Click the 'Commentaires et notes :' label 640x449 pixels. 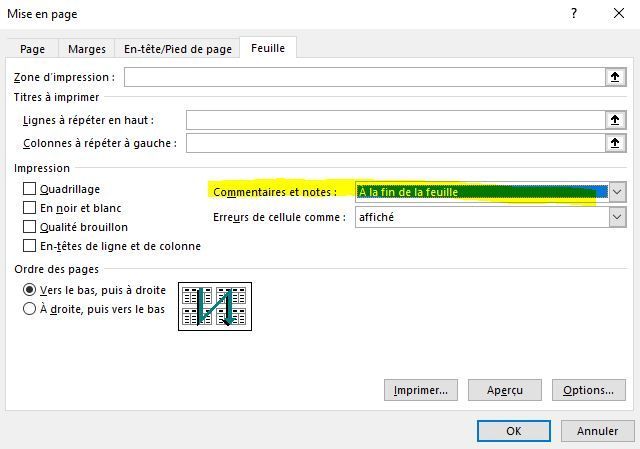click(275, 192)
